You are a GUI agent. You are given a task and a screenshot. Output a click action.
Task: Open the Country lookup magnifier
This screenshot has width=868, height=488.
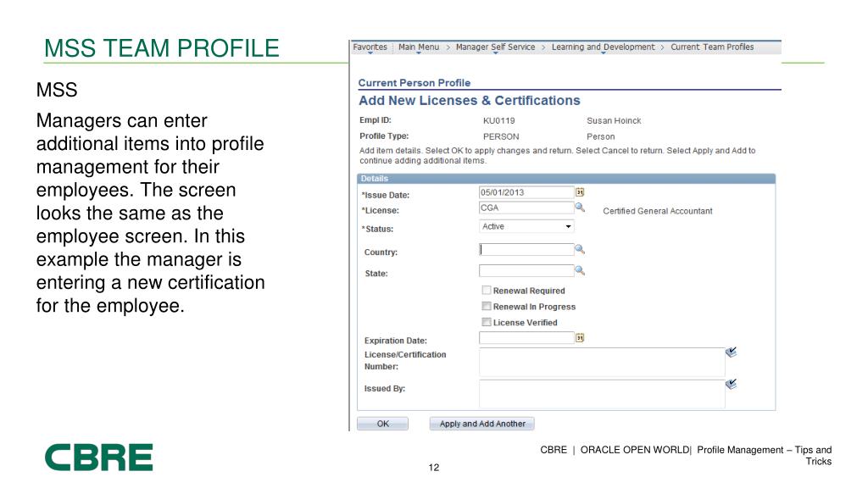[x=580, y=250]
